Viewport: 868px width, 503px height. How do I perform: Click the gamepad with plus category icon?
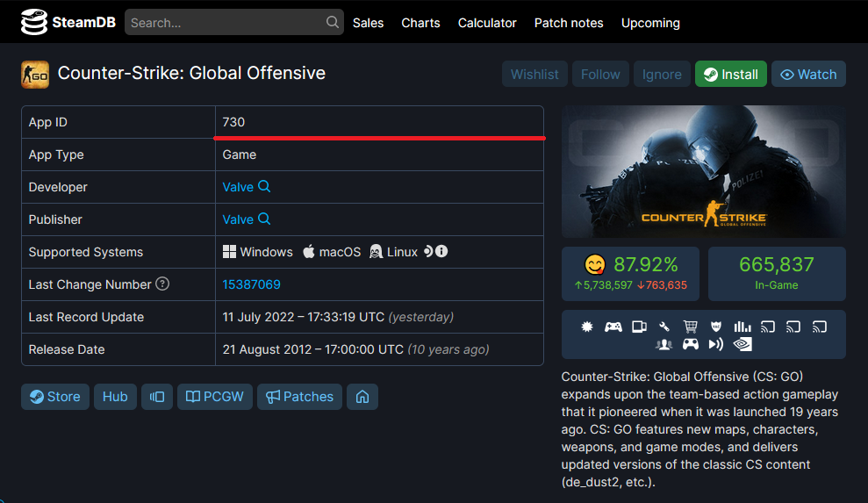613,327
